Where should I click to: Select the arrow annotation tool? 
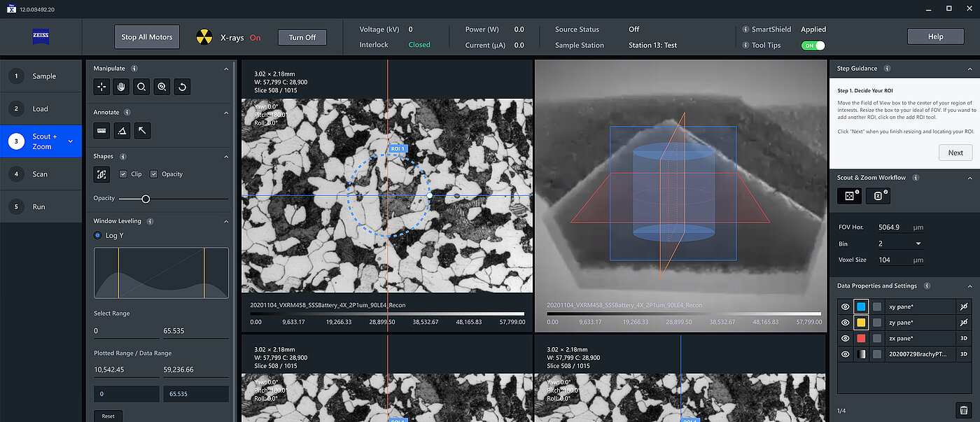142,130
